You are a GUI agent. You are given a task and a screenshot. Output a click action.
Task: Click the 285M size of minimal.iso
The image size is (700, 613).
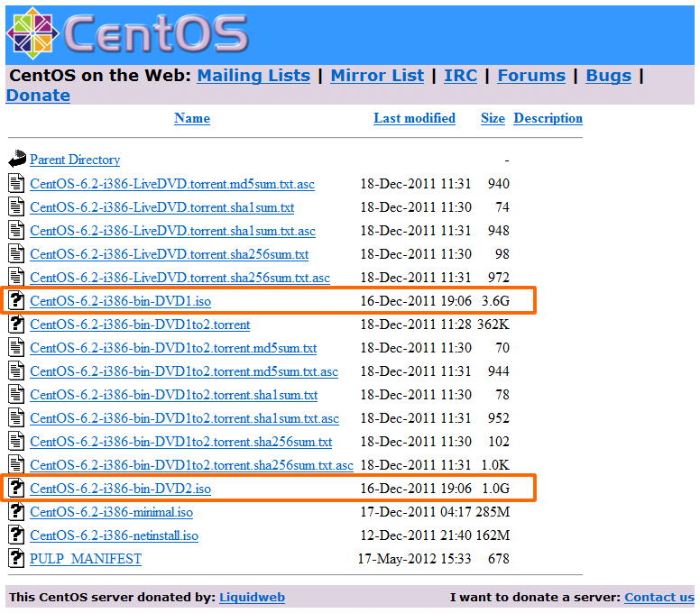(x=493, y=511)
